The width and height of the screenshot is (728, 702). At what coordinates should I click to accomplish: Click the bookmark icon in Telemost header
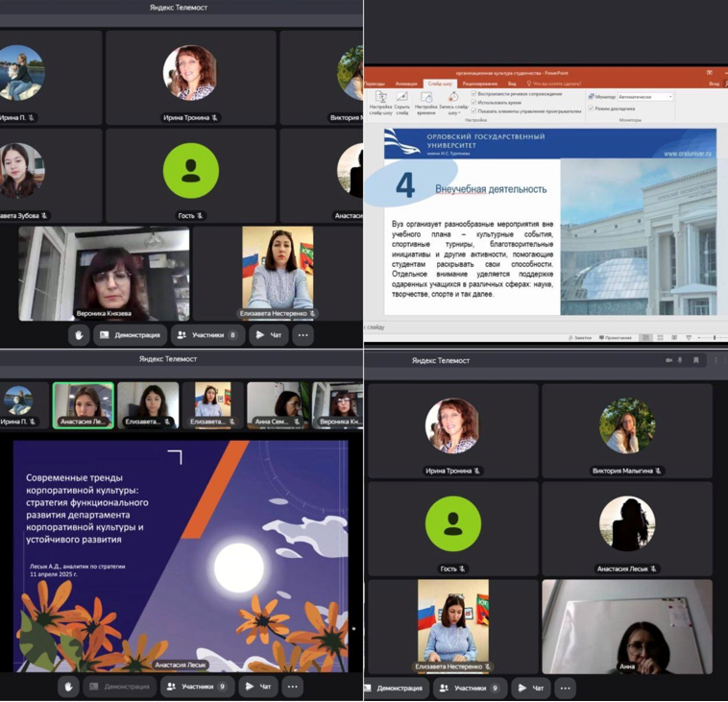(x=696, y=360)
